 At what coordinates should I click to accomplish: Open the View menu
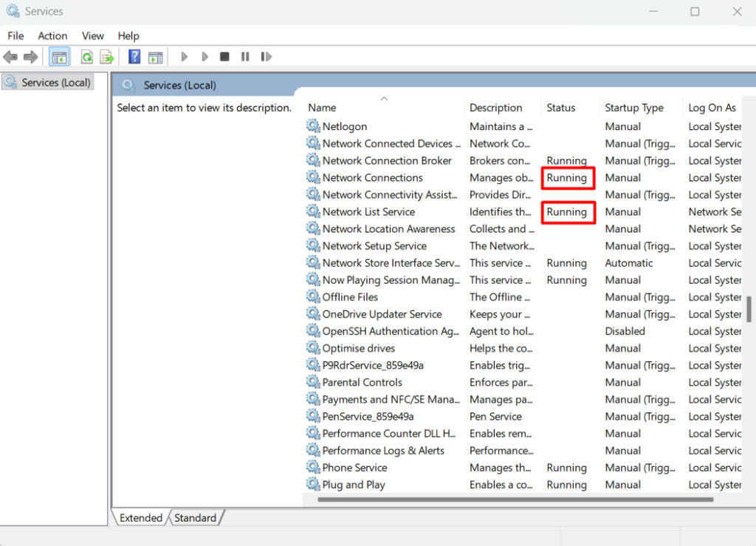pos(92,35)
